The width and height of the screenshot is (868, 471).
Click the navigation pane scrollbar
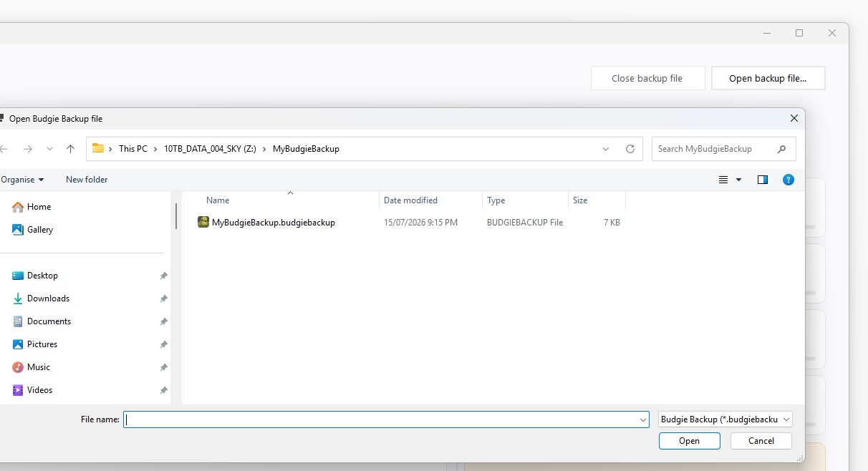[x=176, y=216]
